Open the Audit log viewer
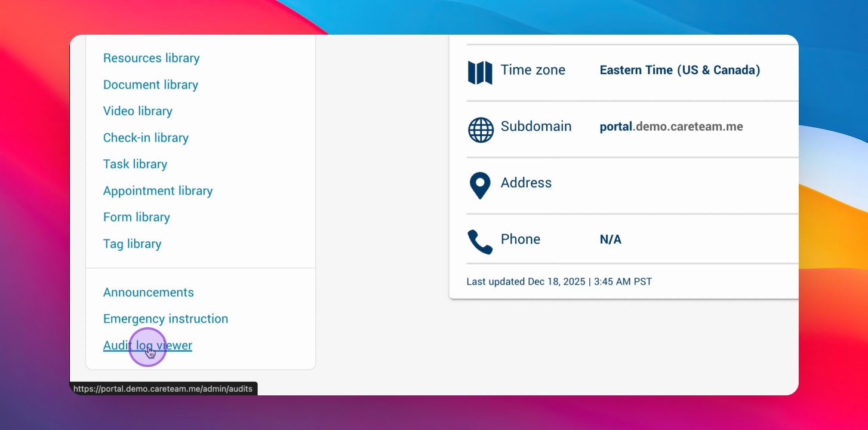Screen dimensions: 868x430 coord(148,345)
